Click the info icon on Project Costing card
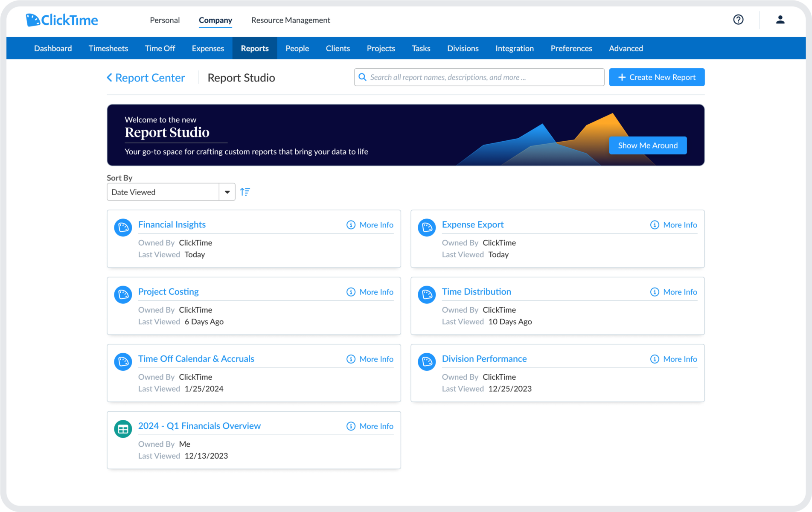812x512 pixels. pos(351,292)
